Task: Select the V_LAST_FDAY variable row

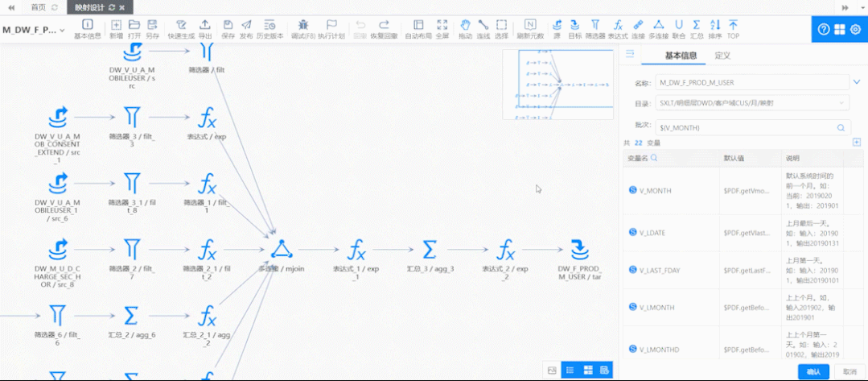Action: [742, 270]
